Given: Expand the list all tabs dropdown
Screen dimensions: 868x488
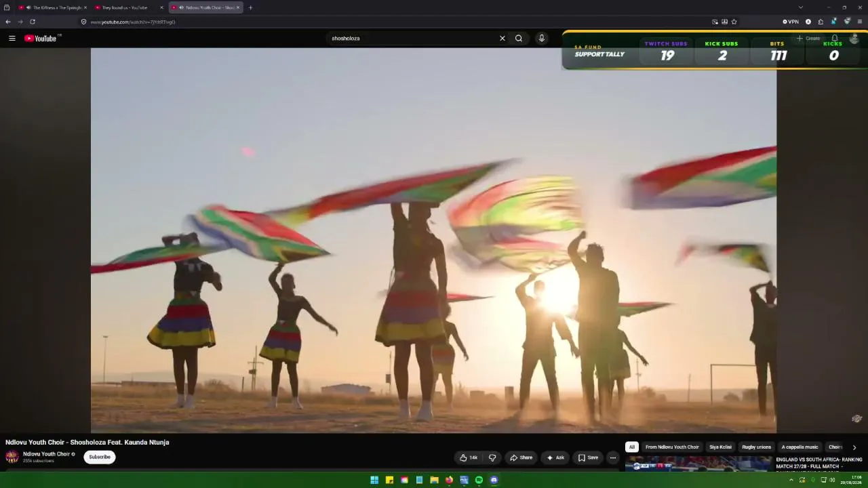Looking at the screenshot, I should point(801,7).
